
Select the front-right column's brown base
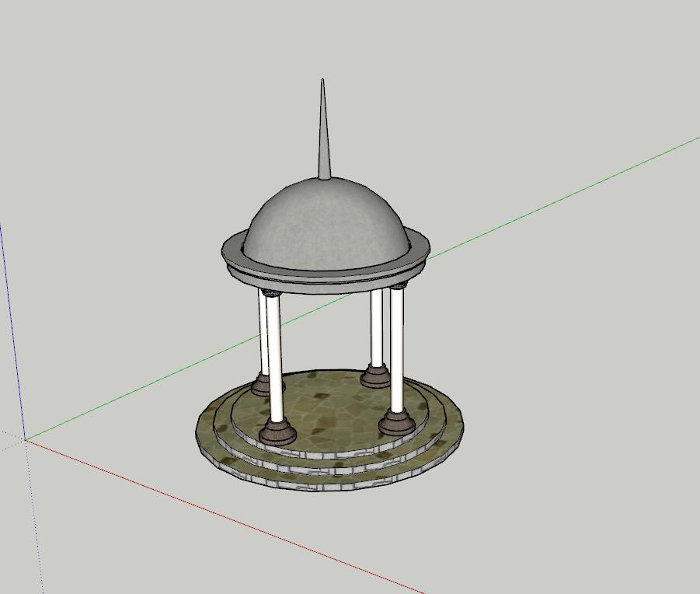pos(396,424)
